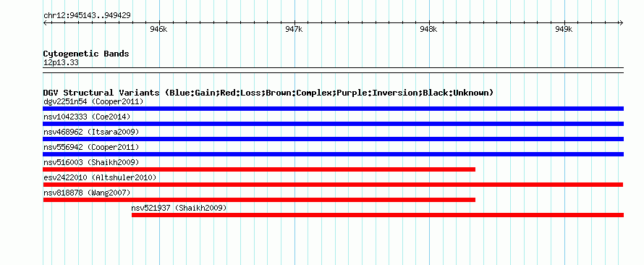Click the red bar under nsv516003
The image size is (644, 265).
click(259, 169)
